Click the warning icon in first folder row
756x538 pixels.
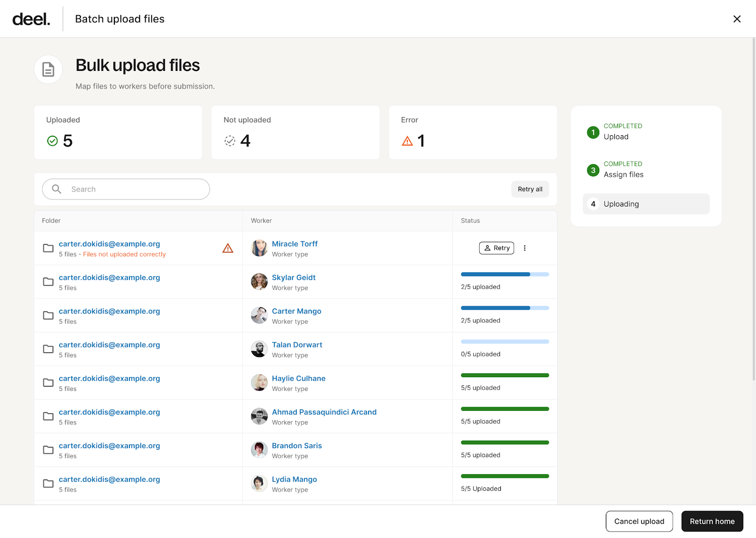(x=228, y=248)
